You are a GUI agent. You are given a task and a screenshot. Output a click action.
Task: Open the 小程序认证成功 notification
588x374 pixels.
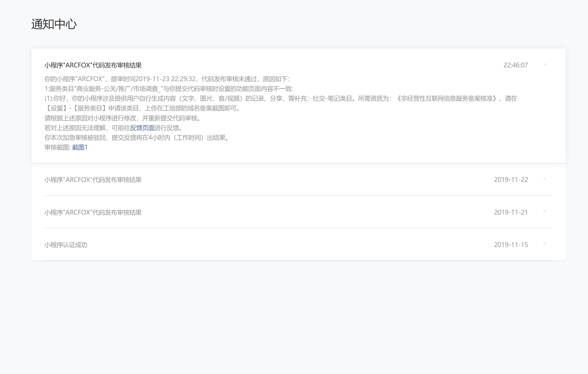[66, 245]
